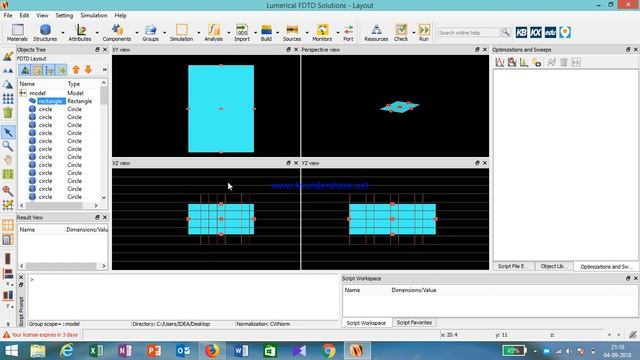This screenshot has width=640, height=360.
Task: Close the XY view panel
Action: coord(296,49)
